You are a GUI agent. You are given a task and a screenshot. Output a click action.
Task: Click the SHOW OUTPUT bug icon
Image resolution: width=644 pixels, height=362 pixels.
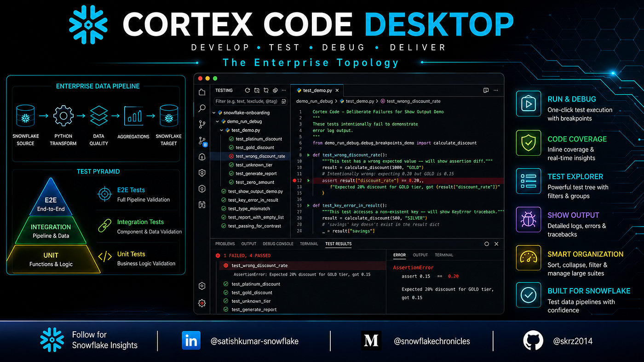pos(528,220)
